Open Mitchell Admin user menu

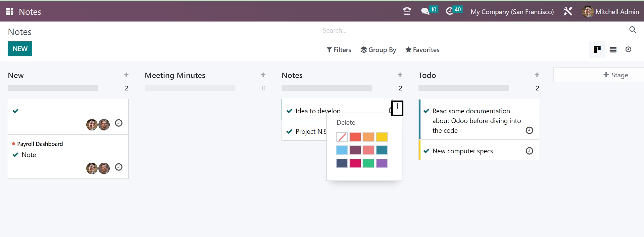(x=610, y=12)
